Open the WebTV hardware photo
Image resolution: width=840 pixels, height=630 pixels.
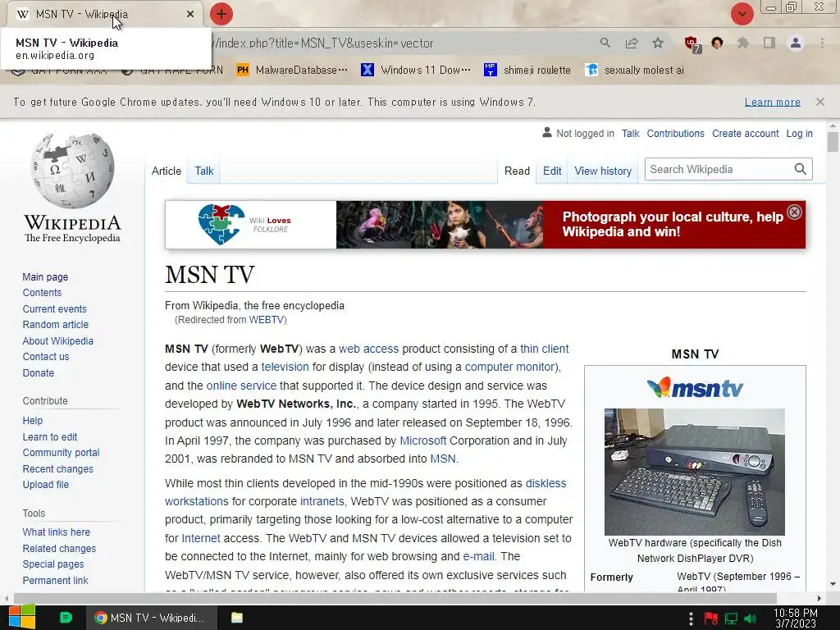pyautogui.click(x=694, y=472)
